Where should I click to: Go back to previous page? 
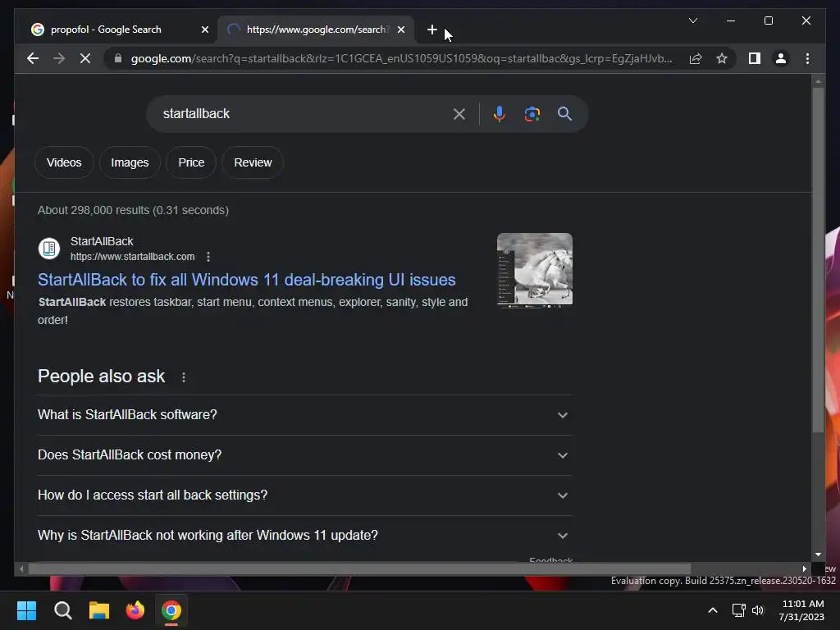click(33, 58)
